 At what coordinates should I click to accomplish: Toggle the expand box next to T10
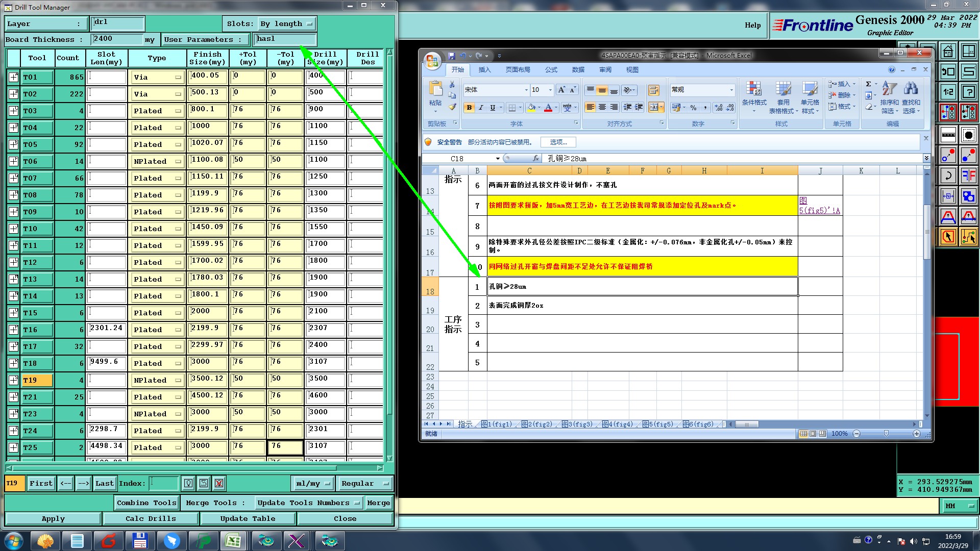14,229
